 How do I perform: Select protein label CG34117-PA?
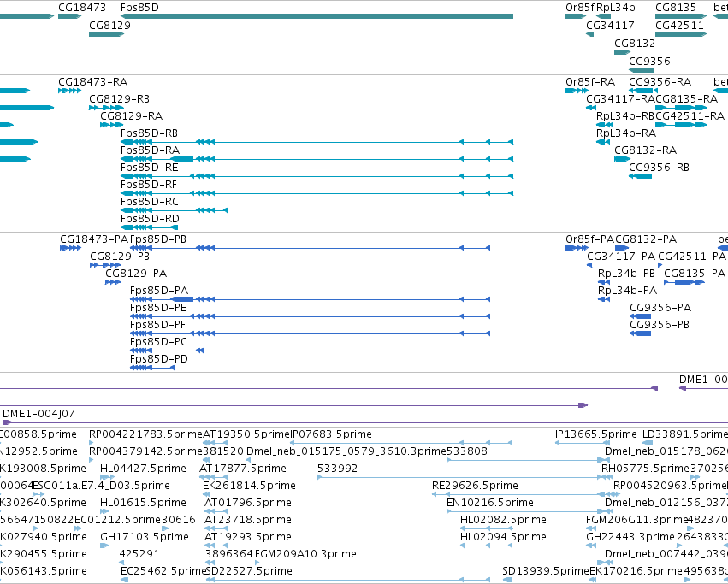point(621,257)
